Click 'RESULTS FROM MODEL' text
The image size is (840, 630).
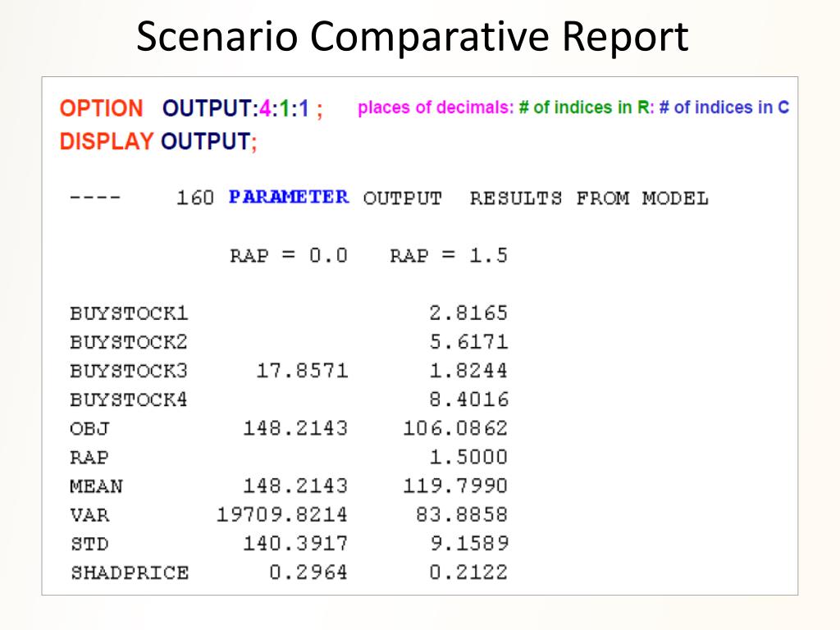click(x=589, y=199)
